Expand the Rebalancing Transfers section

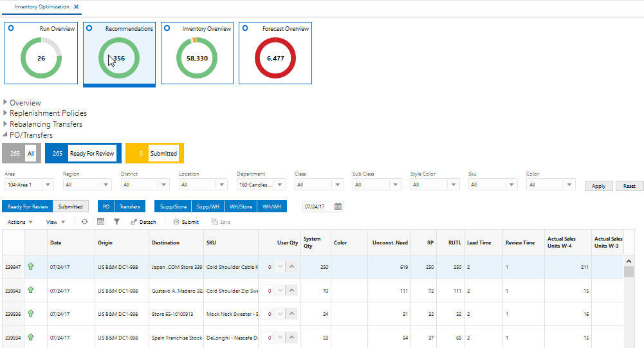click(5, 124)
